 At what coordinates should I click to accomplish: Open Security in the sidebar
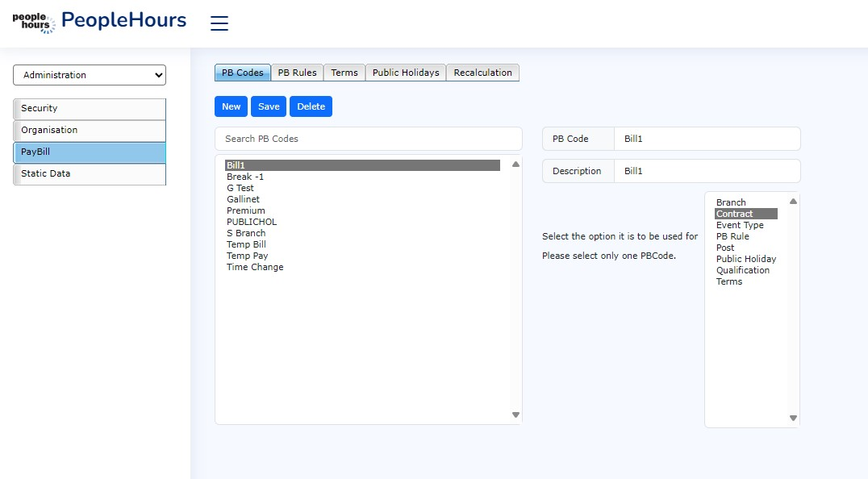click(90, 109)
